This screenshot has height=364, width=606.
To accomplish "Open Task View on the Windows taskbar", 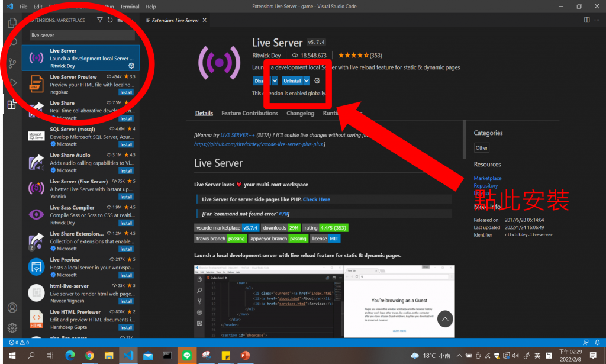I will [x=50, y=356].
